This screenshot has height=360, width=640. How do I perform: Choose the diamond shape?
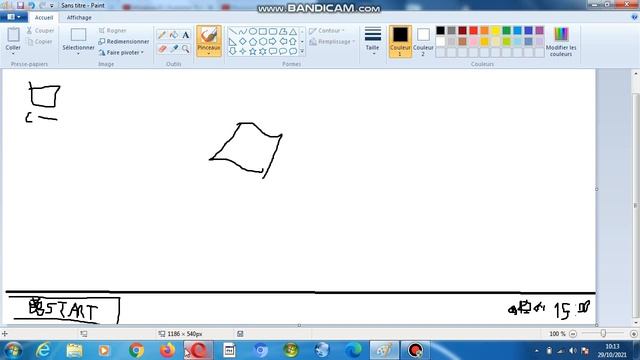[243, 42]
